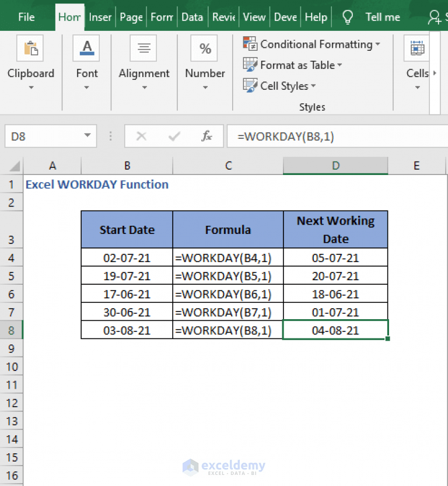The image size is (448, 486).
Task: Open Conditional Formatting dropdown arrow
Action: 377,44
